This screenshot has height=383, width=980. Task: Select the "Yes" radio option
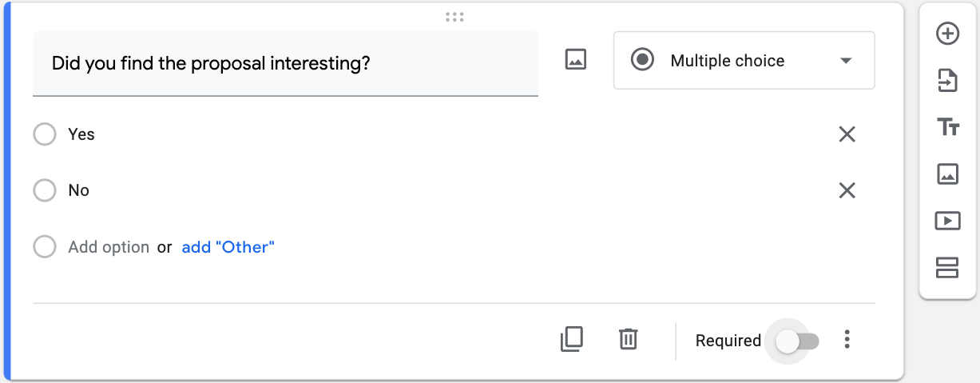45,134
